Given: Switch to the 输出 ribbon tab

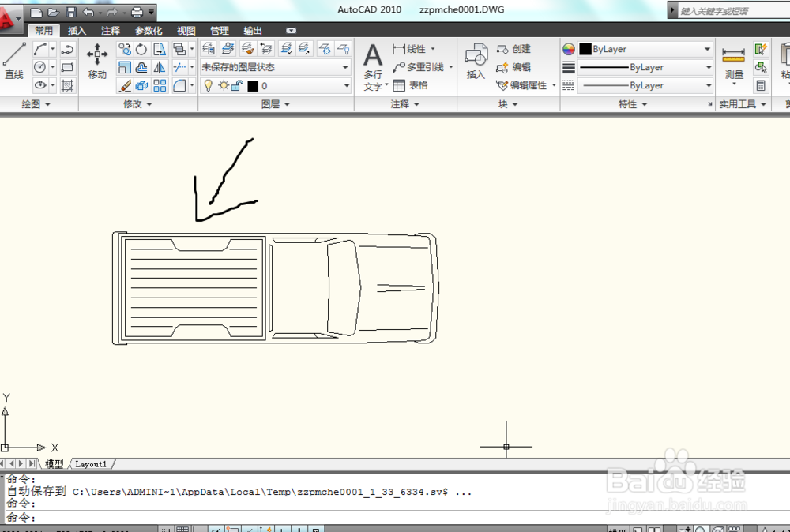Looking at the screenshot, I should click(x=253, y=31).
